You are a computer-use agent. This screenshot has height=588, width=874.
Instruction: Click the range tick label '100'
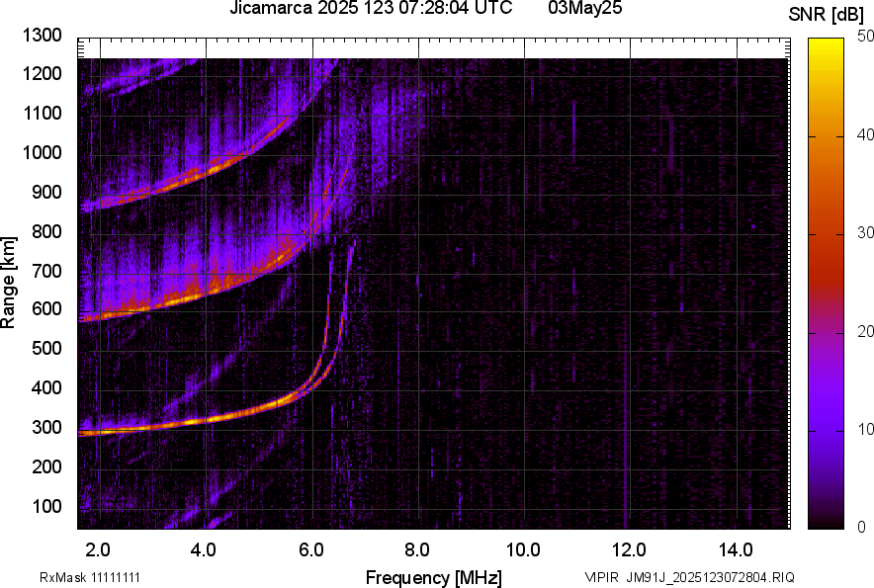46,506
